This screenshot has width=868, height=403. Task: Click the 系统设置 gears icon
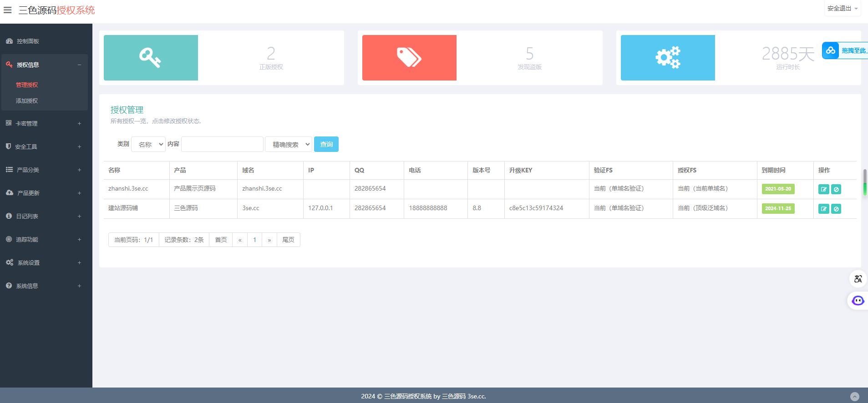point(10,262)
